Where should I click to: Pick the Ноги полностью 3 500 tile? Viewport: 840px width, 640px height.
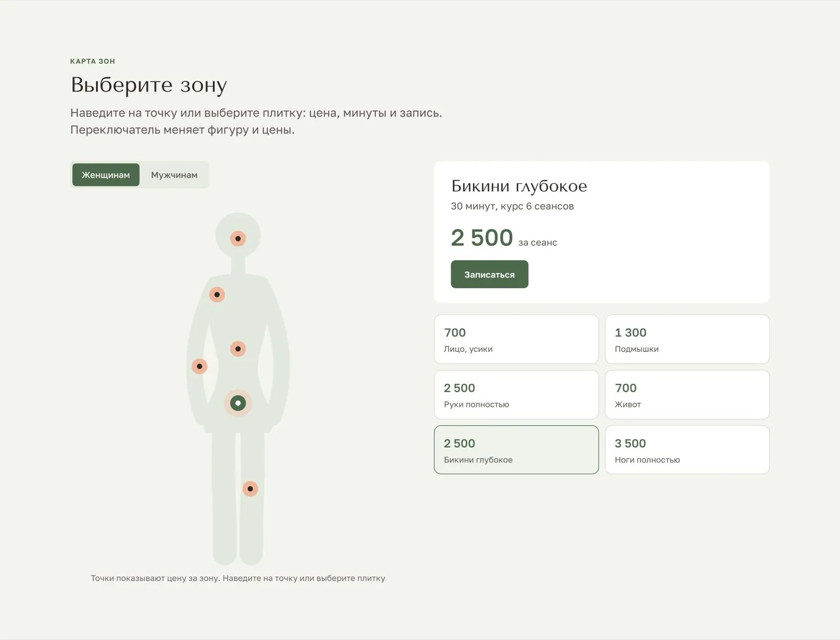[687, 450]
